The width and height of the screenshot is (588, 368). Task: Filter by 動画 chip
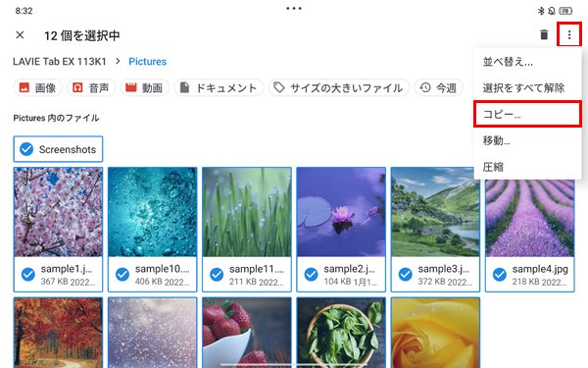click(145, 88)
